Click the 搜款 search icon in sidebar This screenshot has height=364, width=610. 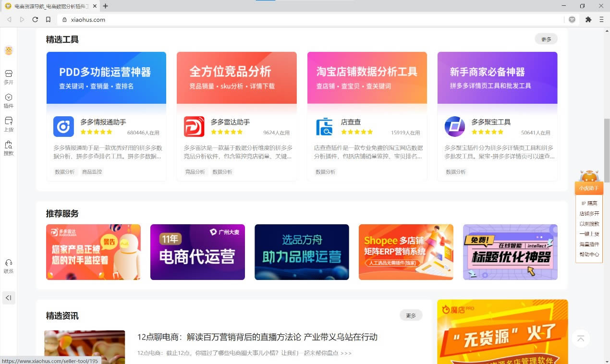click(x=8, y=145)
